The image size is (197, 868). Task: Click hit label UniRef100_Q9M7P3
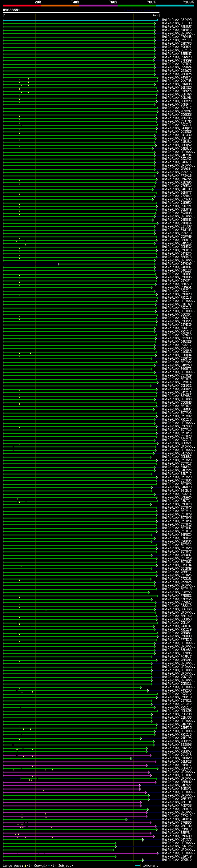pos(177,43)
